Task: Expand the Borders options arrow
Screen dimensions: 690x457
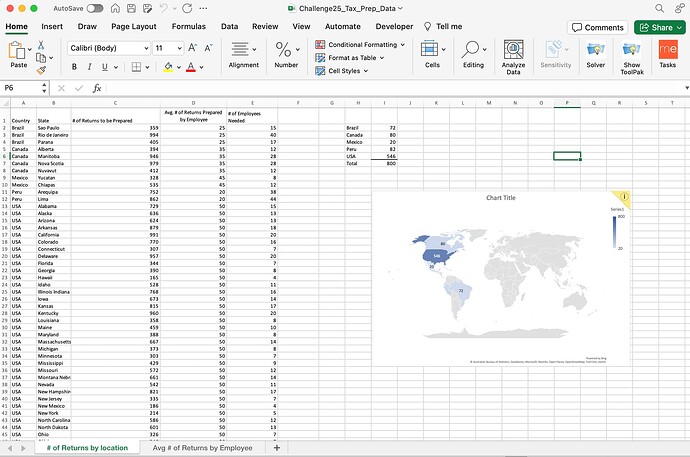Action: point(147,67)
